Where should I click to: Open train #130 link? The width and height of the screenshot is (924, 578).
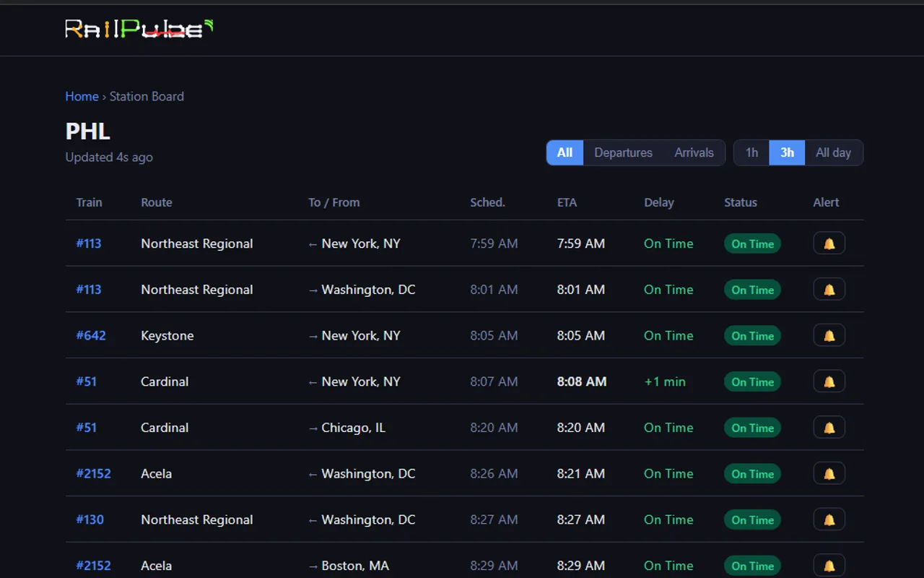tap(90, 519)
